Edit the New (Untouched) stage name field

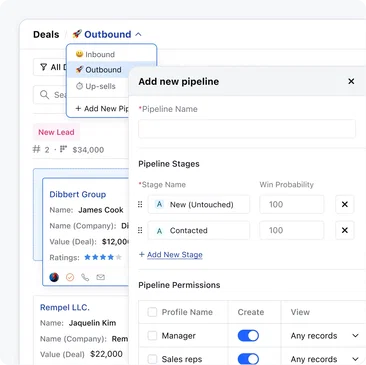point(199,204)
